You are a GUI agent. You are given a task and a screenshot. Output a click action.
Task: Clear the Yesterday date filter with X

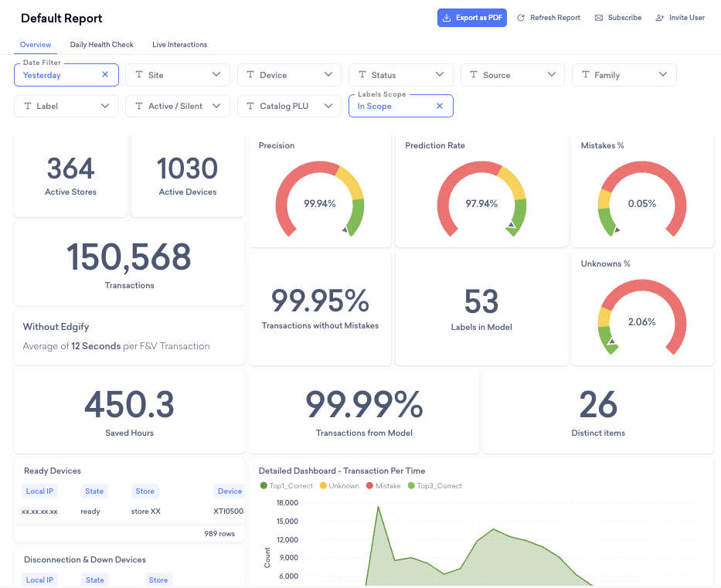(x=105, y=74)
